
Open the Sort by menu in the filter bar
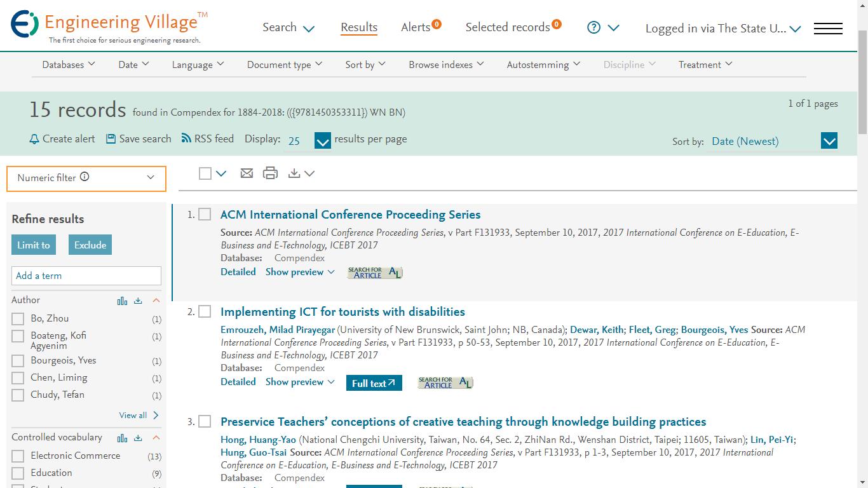[x=365, y=64]
